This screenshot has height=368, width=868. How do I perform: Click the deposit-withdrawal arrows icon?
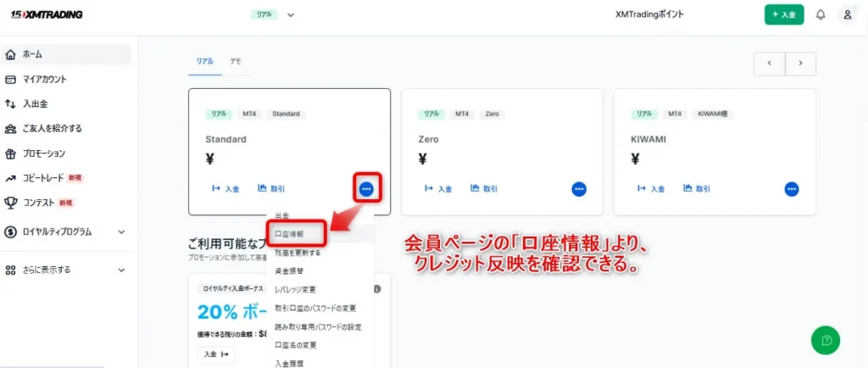[10, 103]
